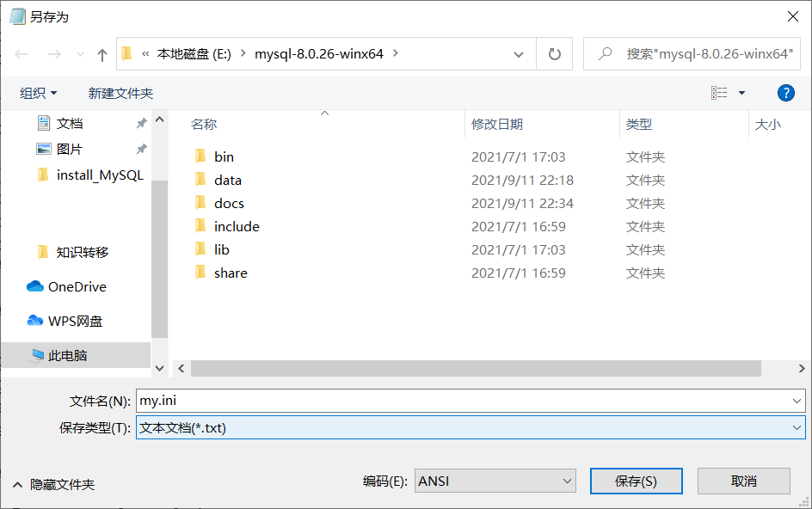Open the 保存类型 file type dropdown
The height and width of the screenshot is (509, 812).
pyautogui.click(x=796, y=426)
